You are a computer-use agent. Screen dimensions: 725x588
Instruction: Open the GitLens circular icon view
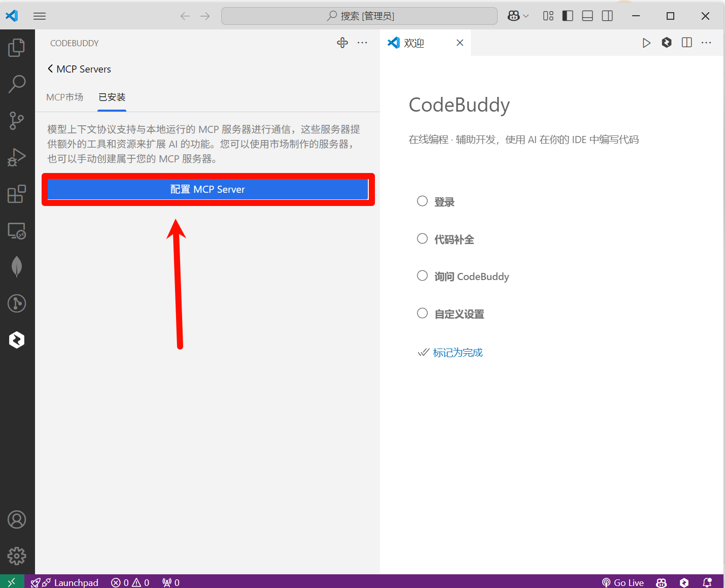(17, 303)
